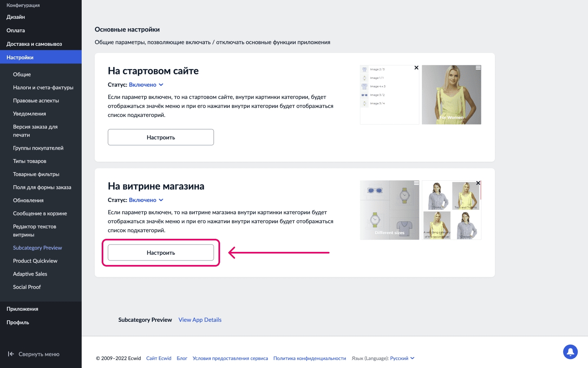Click hamburger icon on Different sizes preview

[416, 183]
